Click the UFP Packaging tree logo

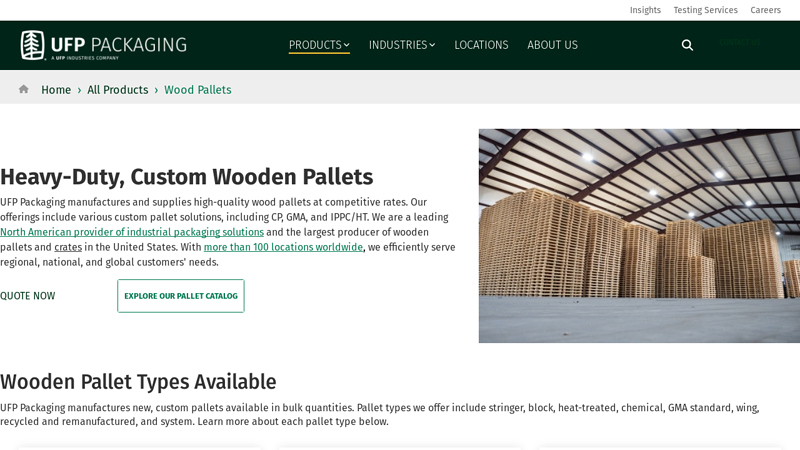pos(33,45)
